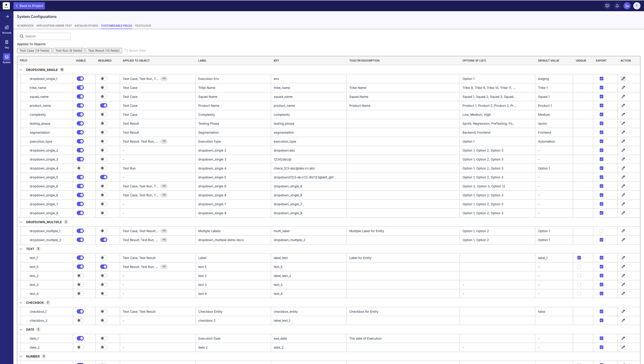Click the sidebar collapse arrow

[x=7, y=16]
